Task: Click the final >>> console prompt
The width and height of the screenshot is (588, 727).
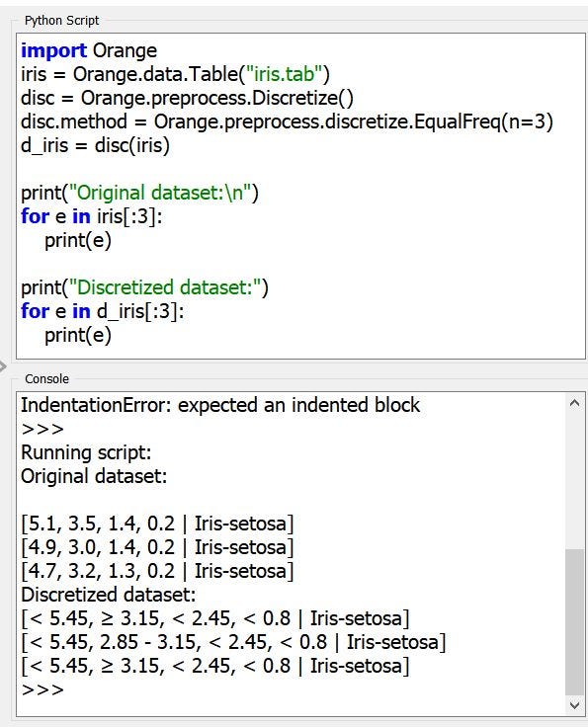Action: coord(42,689)
